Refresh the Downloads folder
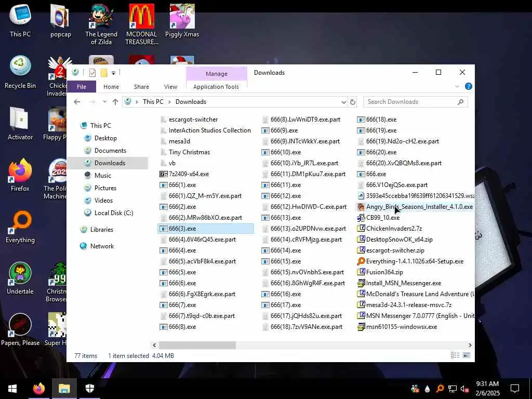Image resolution: width=532 pixels, height=399 pixels. point(353,102)
